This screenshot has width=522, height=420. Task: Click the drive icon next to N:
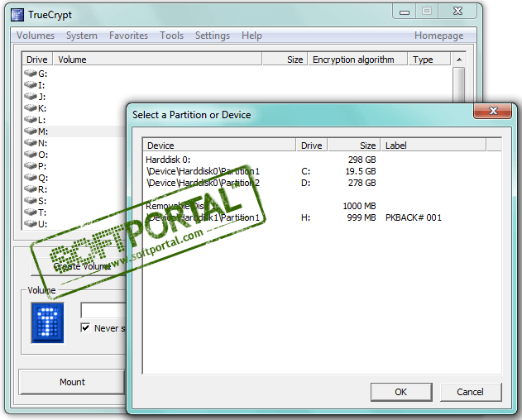point(31,143)
